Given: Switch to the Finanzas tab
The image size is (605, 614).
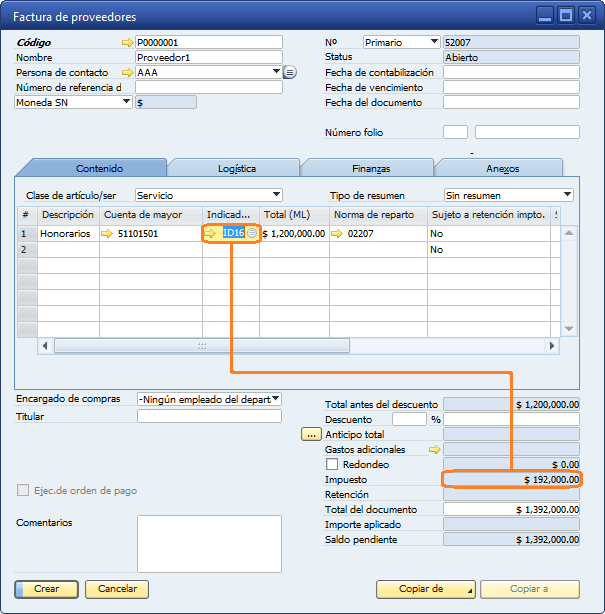Looking at the screenshot, I should (x=369, y=168).
